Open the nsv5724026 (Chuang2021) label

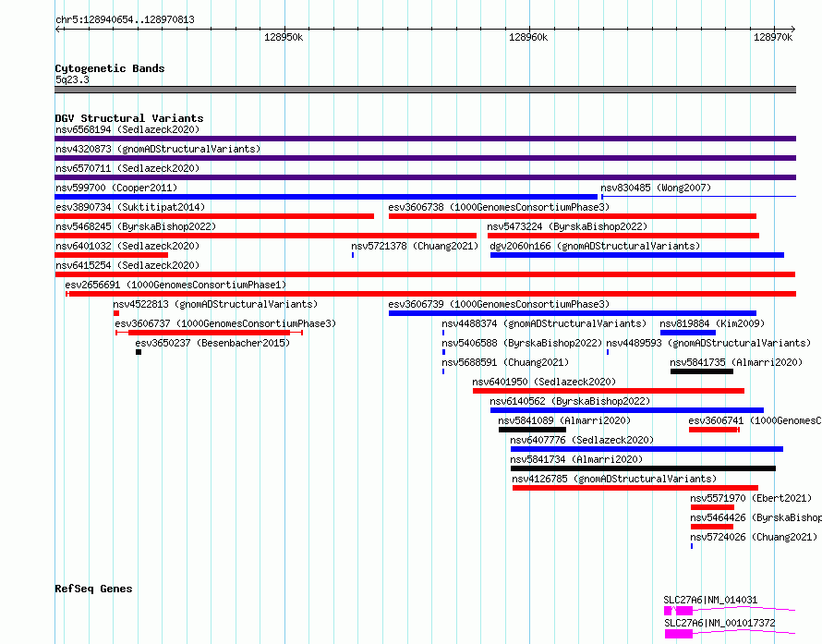click(754, 537)
